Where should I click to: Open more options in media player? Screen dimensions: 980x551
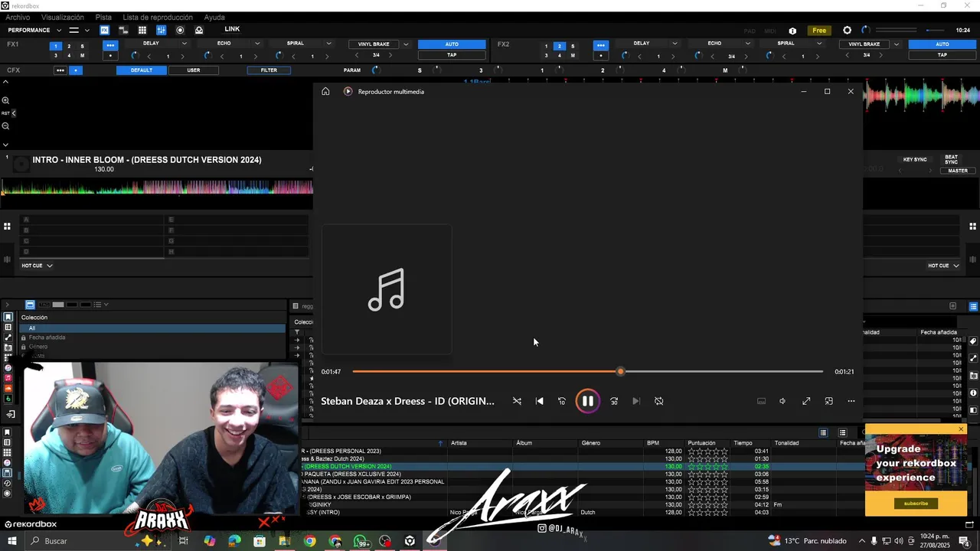[x=851, y=401]
